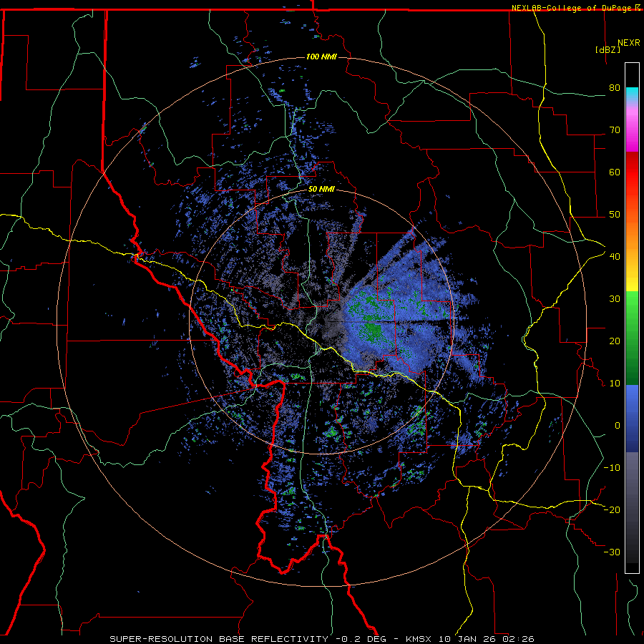644x644 pixels.
Task: Click the KMSX station identifier in caption
Action: tap(419, 639)
